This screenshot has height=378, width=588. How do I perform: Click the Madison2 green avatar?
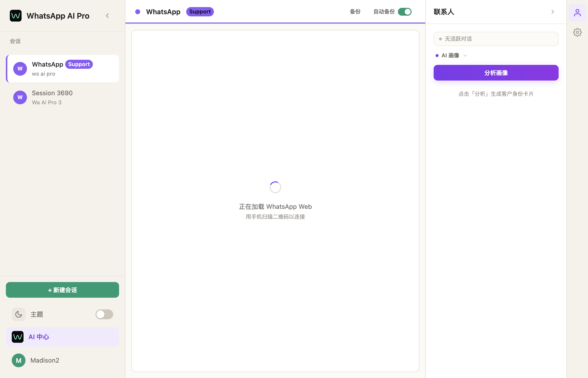point(19,360)
